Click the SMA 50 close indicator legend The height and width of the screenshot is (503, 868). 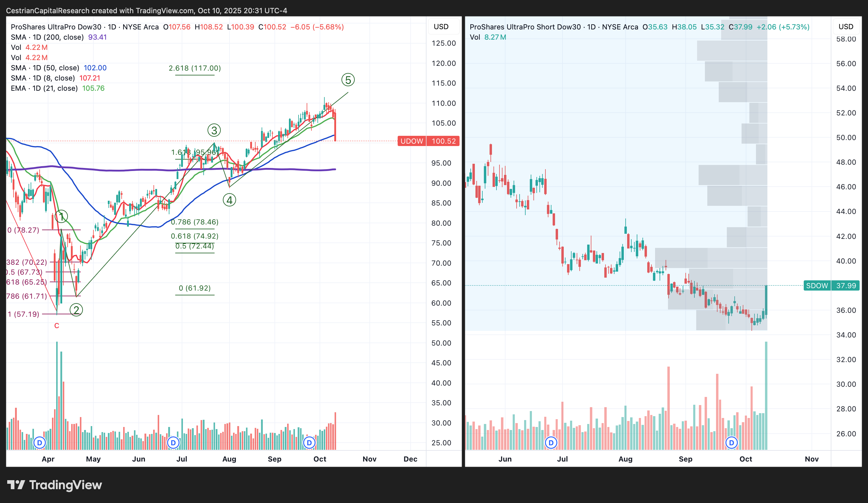click(x=45, y=68)
